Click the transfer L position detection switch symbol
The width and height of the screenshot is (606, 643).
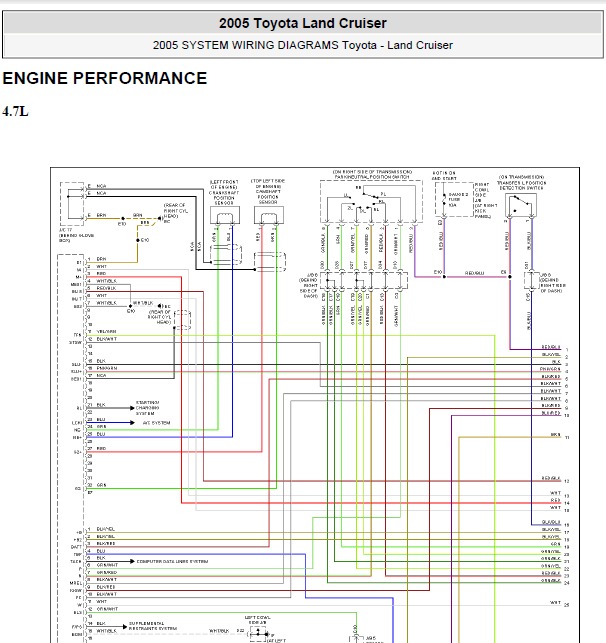(521, 205)
